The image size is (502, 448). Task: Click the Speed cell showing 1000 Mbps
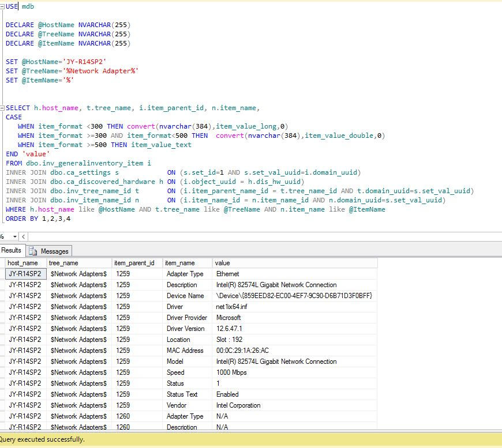pyautogui.click(x=231, y=372)
